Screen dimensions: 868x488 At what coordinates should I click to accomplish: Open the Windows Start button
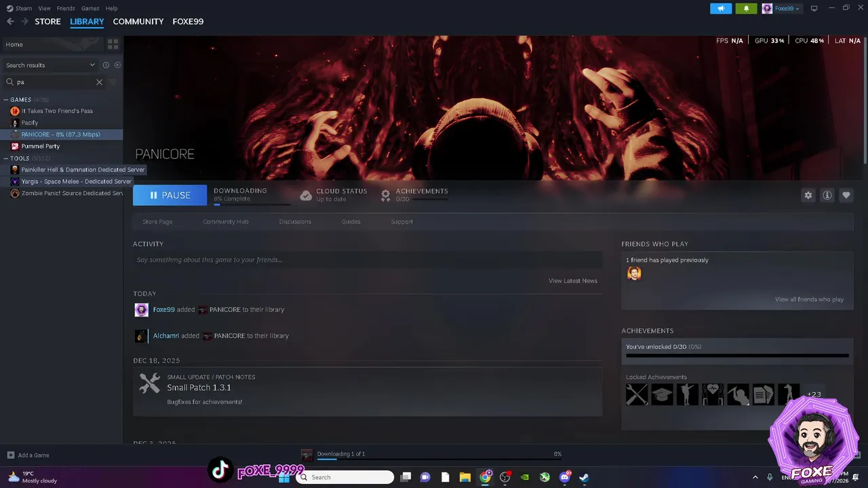click(284, 477)
